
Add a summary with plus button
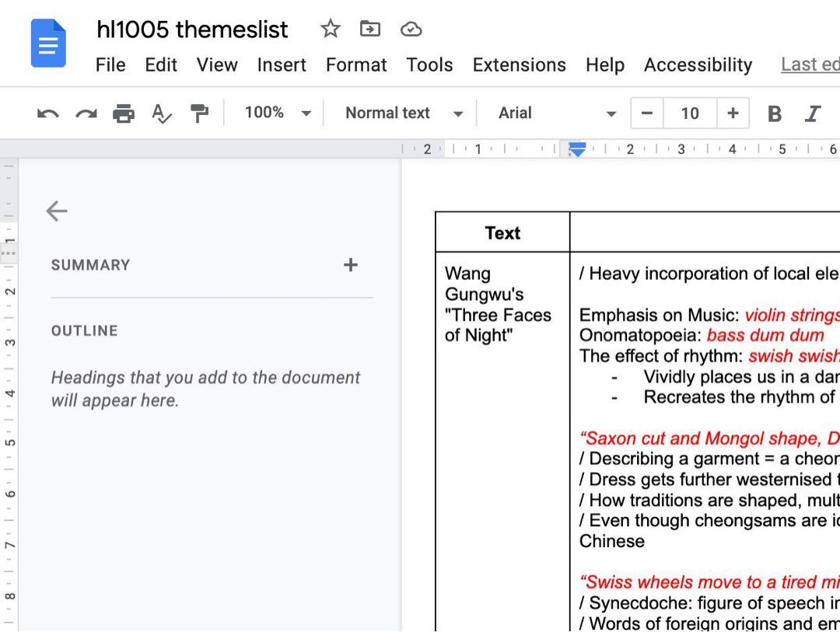click(x=351, y=265)
